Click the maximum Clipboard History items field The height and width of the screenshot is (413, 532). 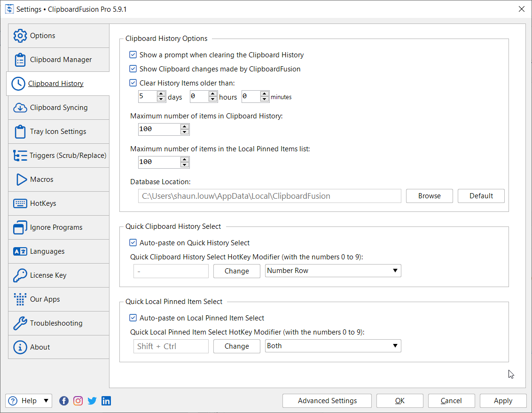159,129
